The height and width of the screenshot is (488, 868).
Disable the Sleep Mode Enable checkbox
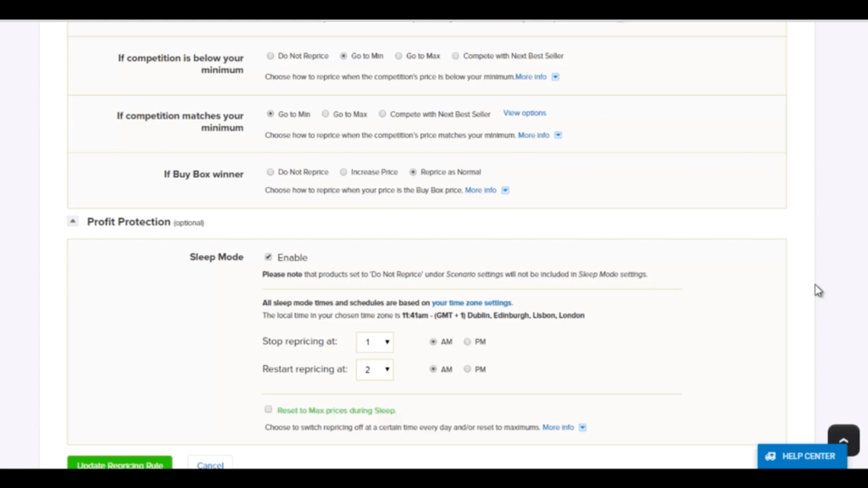(x=269, y=258)
